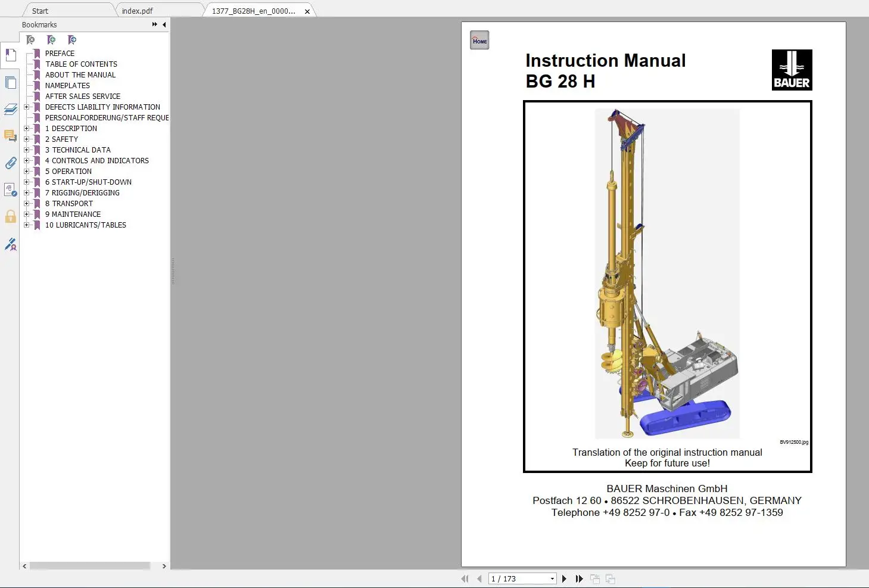Open the Comments panel
The width and height of the screenshot is (869, 588).
click(x=10, y=136)
